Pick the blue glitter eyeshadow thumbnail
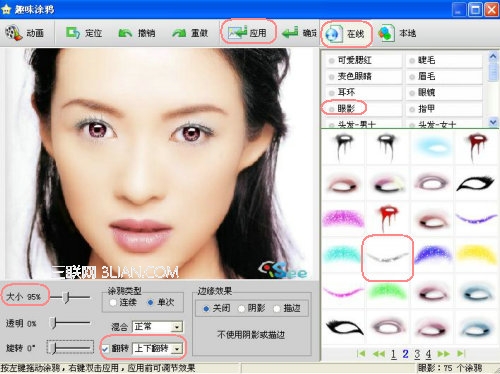The height and width of the screenshot is (374, 500). [432, 255]
